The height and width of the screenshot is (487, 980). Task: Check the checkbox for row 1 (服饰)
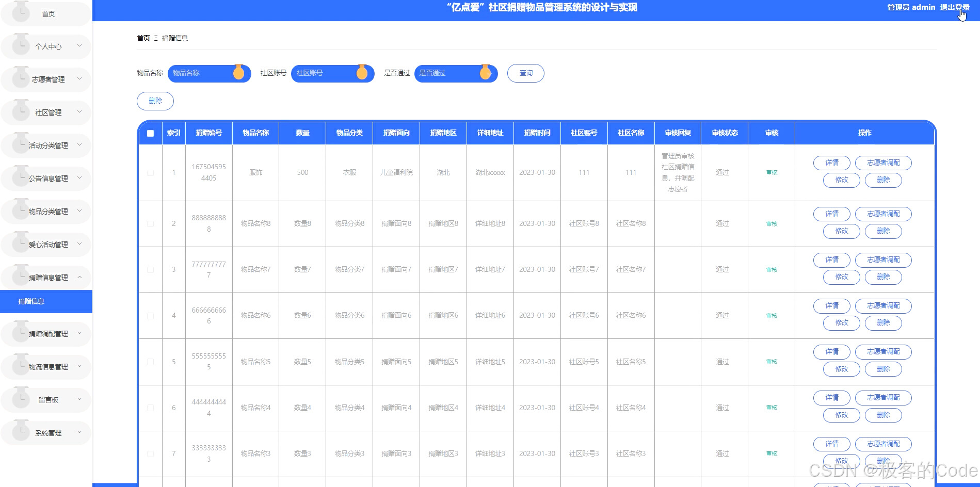150,173
